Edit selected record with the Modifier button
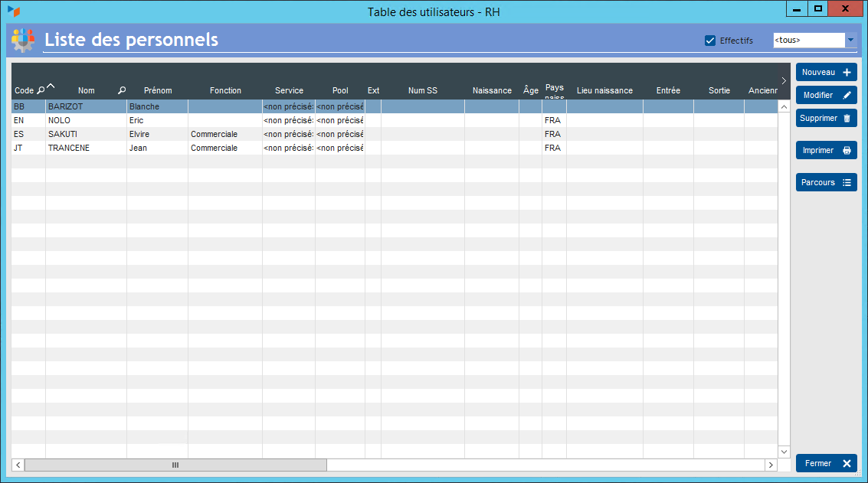 click(x=826, y=96)
